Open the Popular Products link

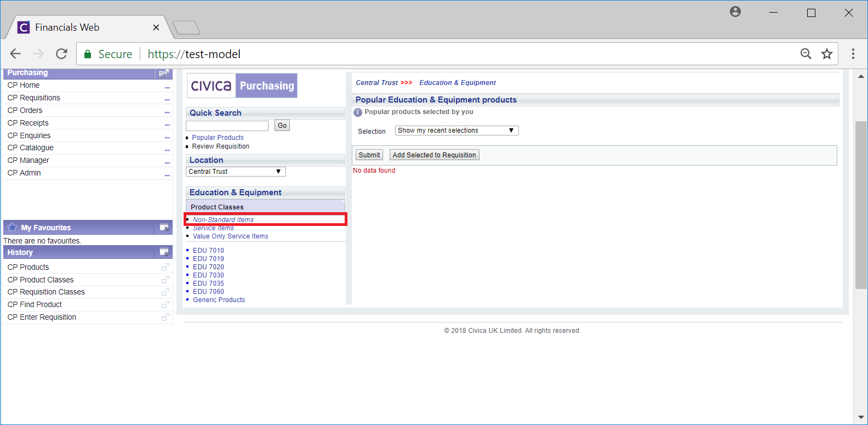point(218,138)
